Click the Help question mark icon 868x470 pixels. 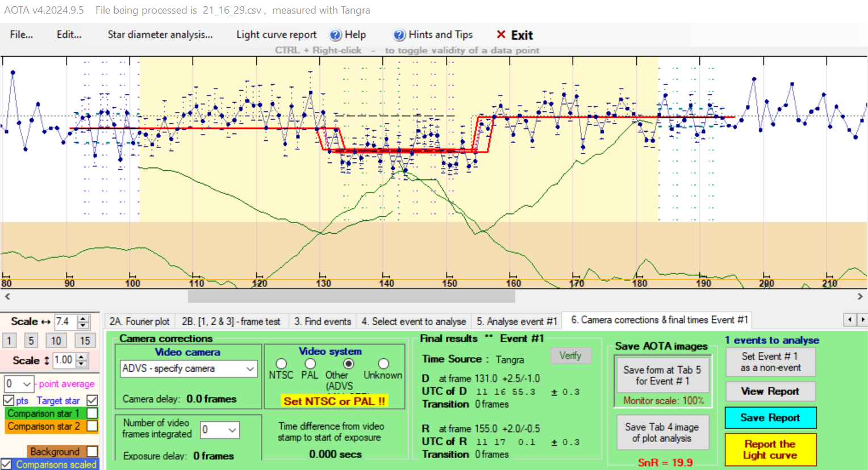coord(336,35)
